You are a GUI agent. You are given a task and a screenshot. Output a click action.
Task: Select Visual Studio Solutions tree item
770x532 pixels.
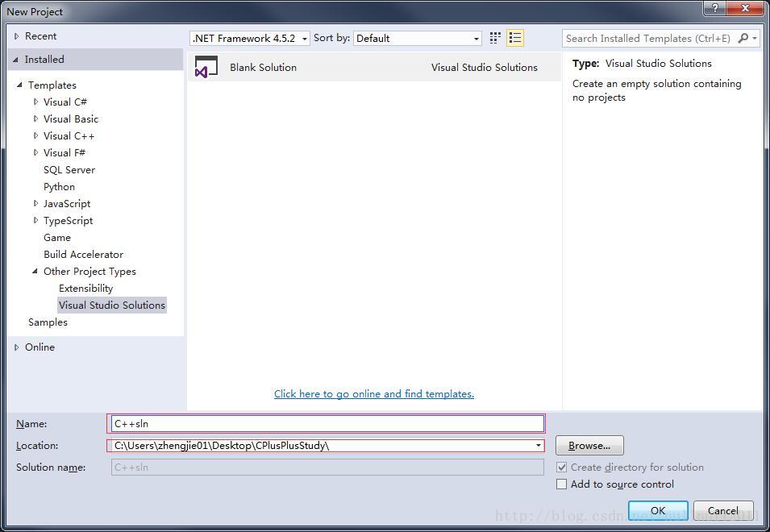click(112, 305)
